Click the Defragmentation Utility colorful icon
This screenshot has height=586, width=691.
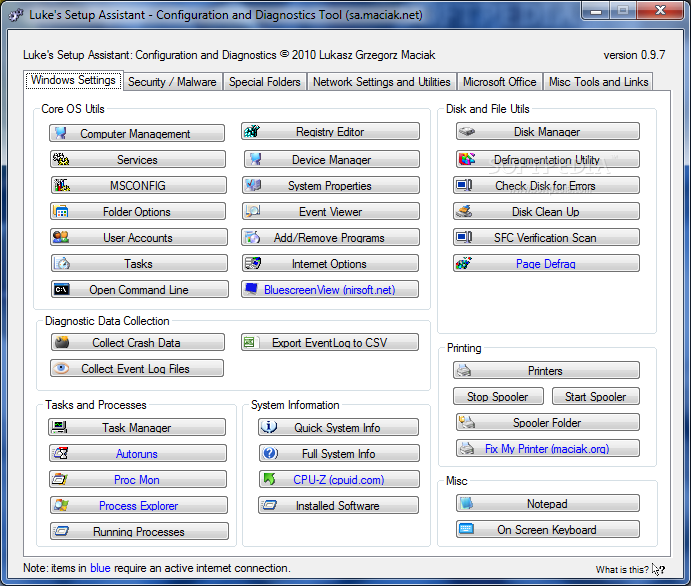pyautogui.click(x=467, y=159)
